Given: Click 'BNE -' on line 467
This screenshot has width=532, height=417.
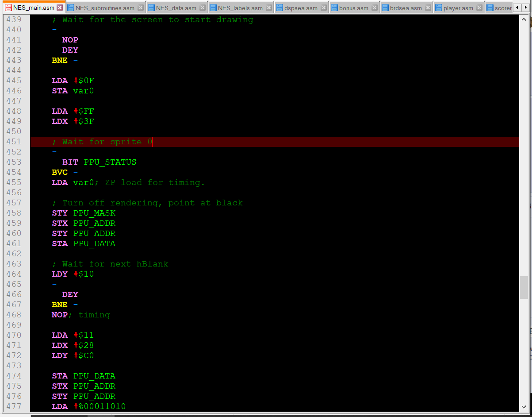Looking at the screenshot, I should 65,305.
